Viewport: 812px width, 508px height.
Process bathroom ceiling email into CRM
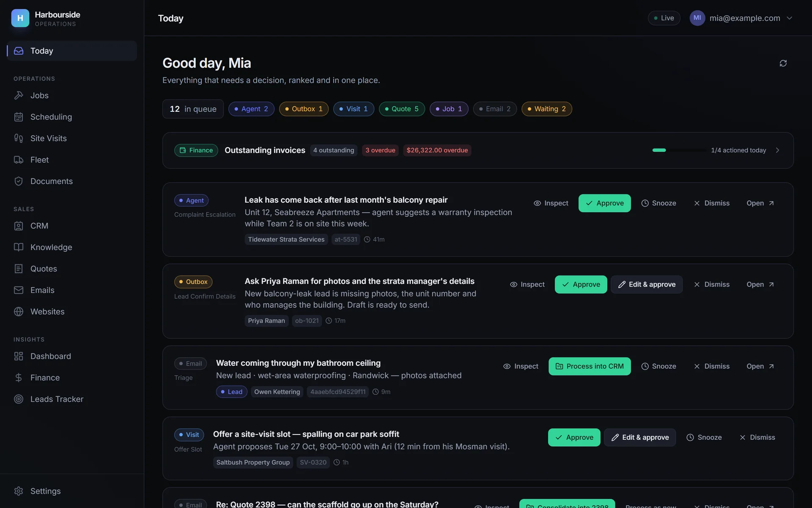[590, 366]
